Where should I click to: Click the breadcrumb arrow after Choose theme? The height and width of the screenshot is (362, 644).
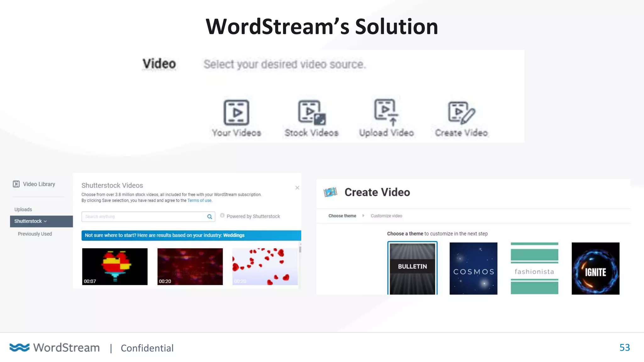363,216
